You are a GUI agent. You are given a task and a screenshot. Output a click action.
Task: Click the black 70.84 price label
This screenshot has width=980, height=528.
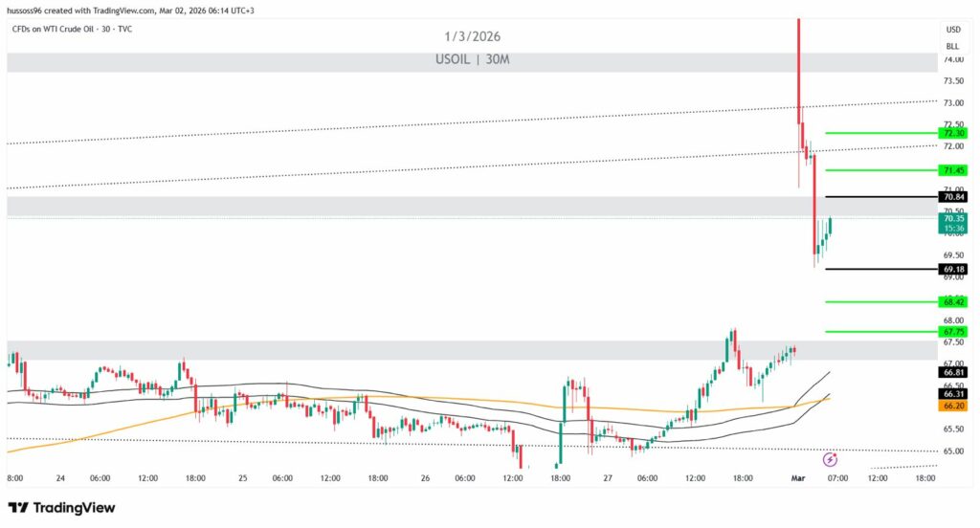tap(953, 197)
